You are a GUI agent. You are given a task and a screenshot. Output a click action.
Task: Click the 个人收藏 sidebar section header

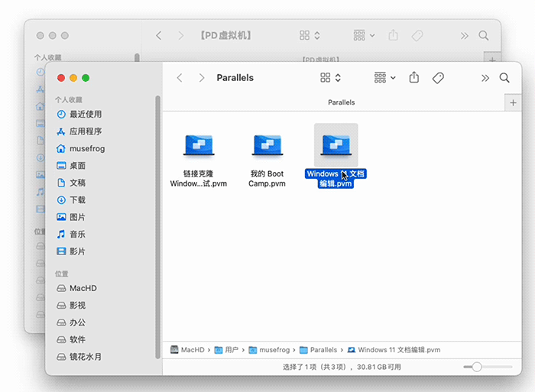[69, 99]
